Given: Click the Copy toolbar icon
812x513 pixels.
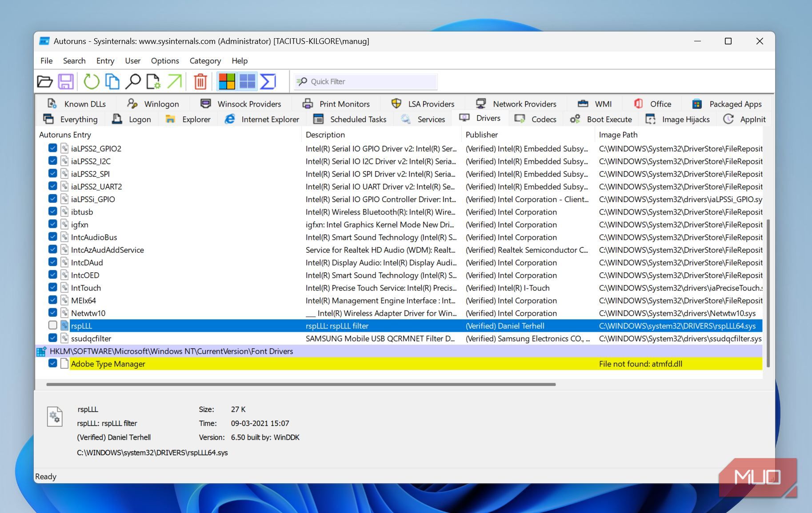Looking at the screenshot, I should [x=112, y=81].
